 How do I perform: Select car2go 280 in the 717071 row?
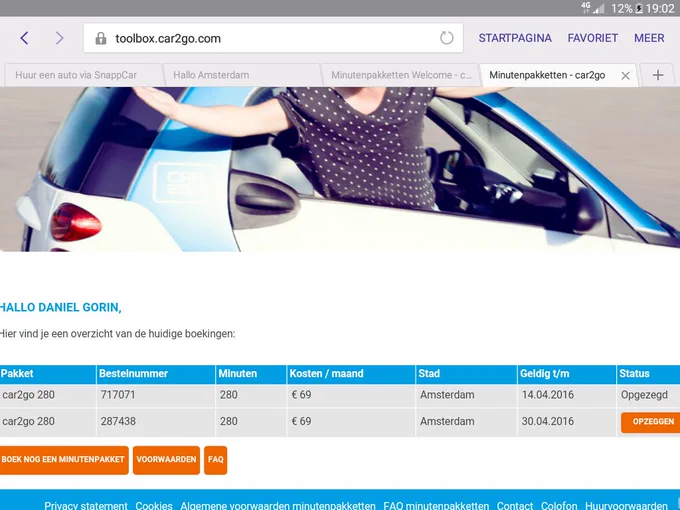(48, 395)
